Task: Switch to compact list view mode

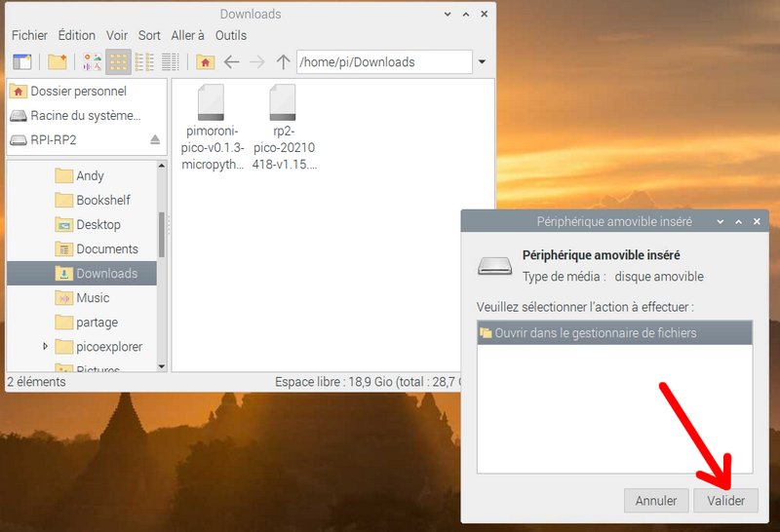Action: tap(144, 62)
